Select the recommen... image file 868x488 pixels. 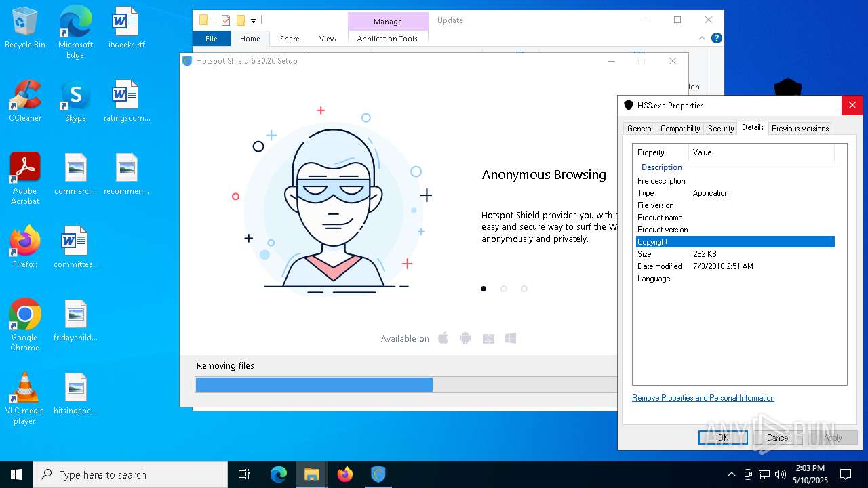[x=126, y=175]
